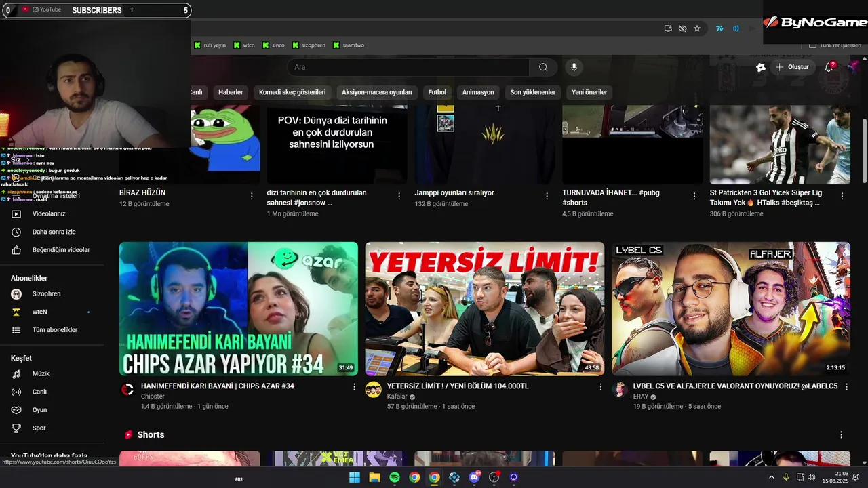Open the account avatar menu
Image resolution: width=868 pixels, height=488 pixels.
tap(854, 66)
